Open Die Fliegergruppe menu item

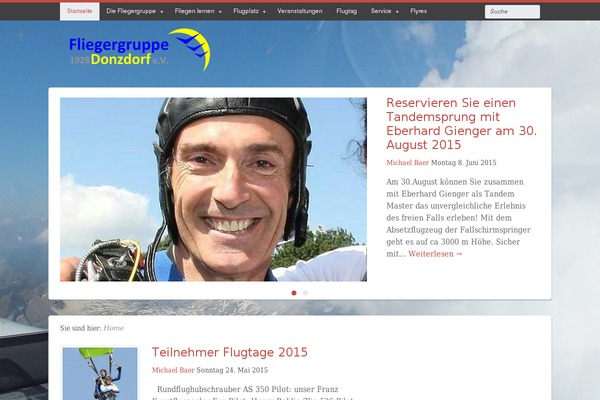[131, 11]
